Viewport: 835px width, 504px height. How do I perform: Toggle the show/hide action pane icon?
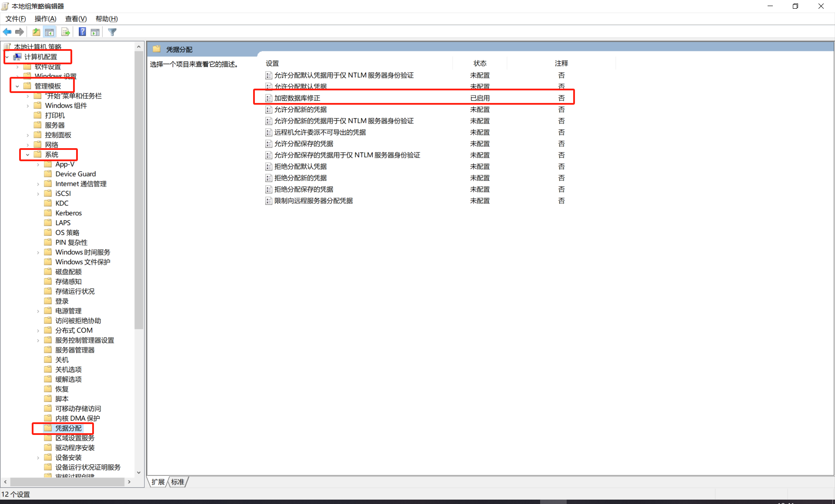coord(95,32)
